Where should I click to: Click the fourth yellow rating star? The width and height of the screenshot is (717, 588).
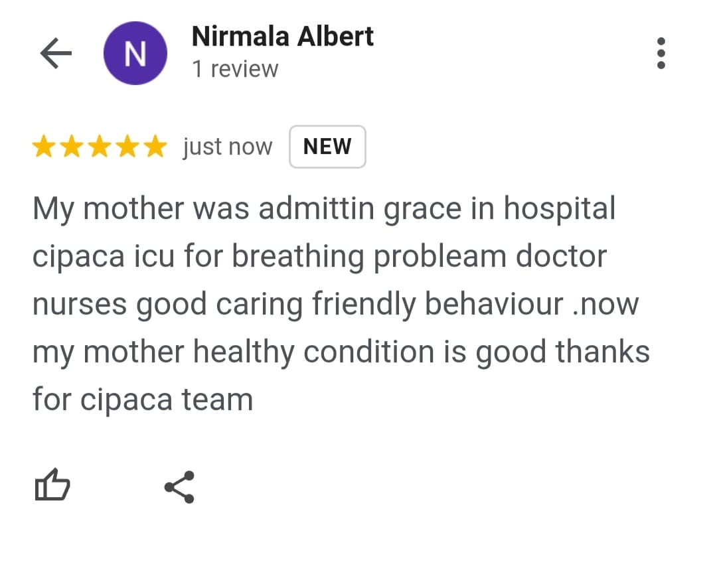127,147
